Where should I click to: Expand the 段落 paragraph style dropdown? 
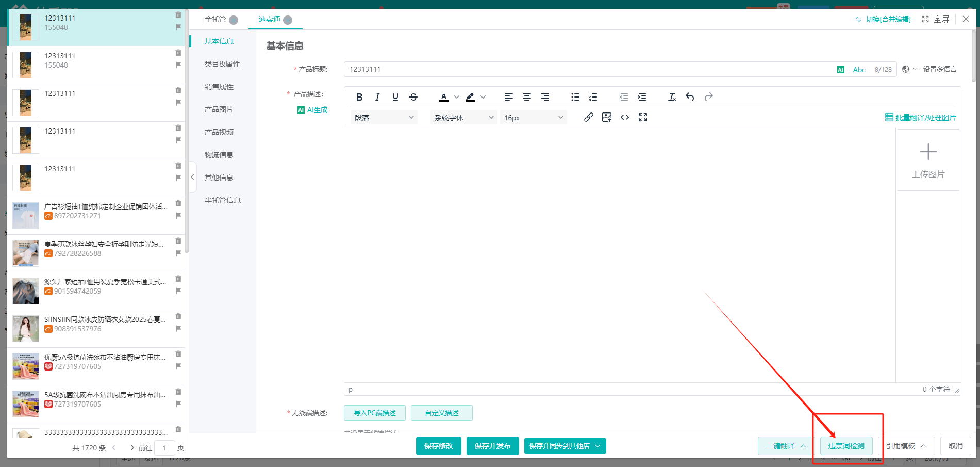(x=384, y=118)
